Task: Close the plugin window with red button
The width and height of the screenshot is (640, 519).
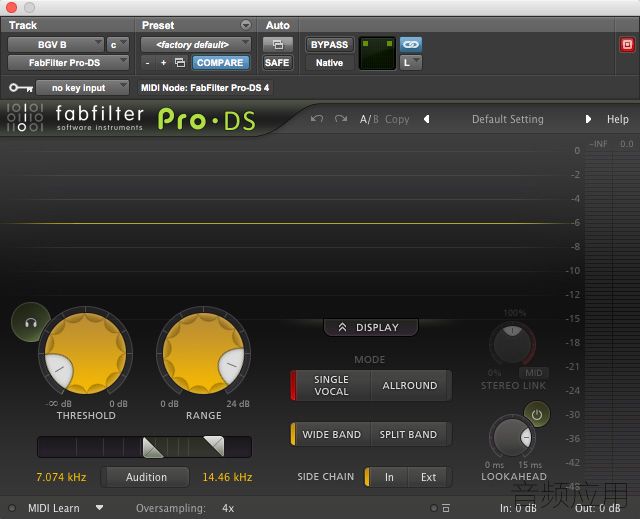Action: [x=12, y=7]
